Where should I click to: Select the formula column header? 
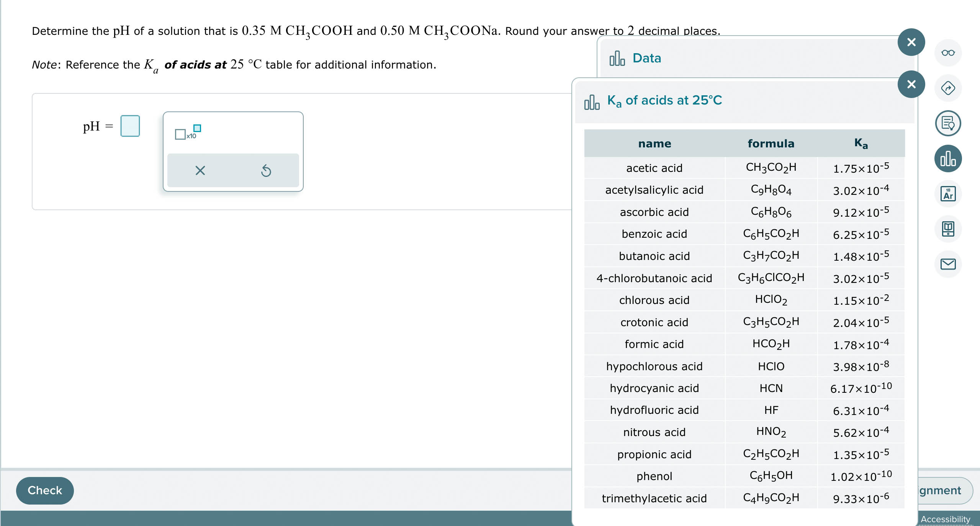pyautogui.click(x=771, y=143)
